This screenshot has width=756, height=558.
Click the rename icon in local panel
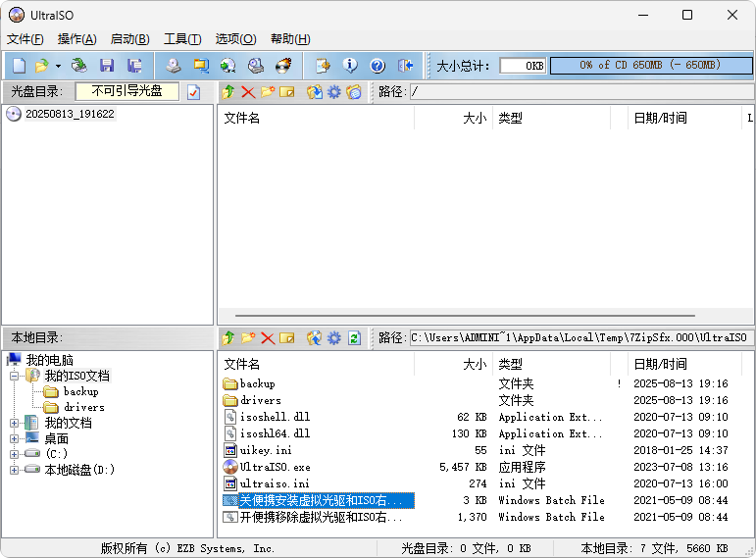[x=287, y=337]
